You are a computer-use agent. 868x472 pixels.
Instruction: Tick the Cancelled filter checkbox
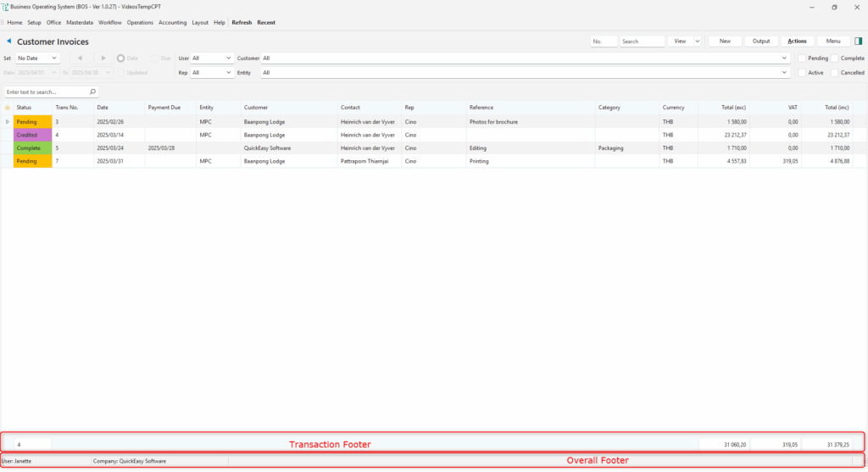point(834,73)
